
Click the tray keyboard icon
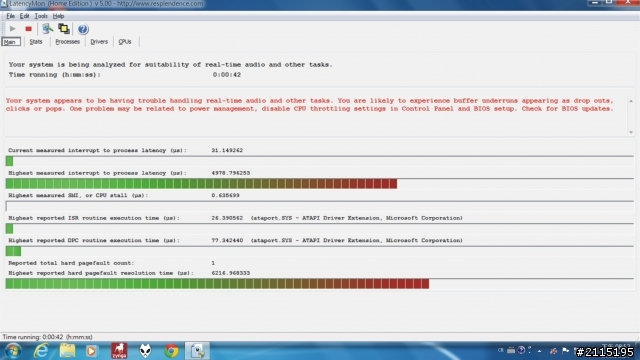511,350
